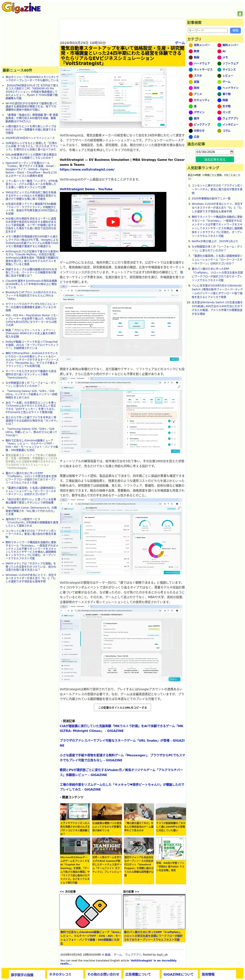The width and height of the screenshot is (245, 980).
Task: Open the インタビュー category link
Action: [x=230, y=124]
